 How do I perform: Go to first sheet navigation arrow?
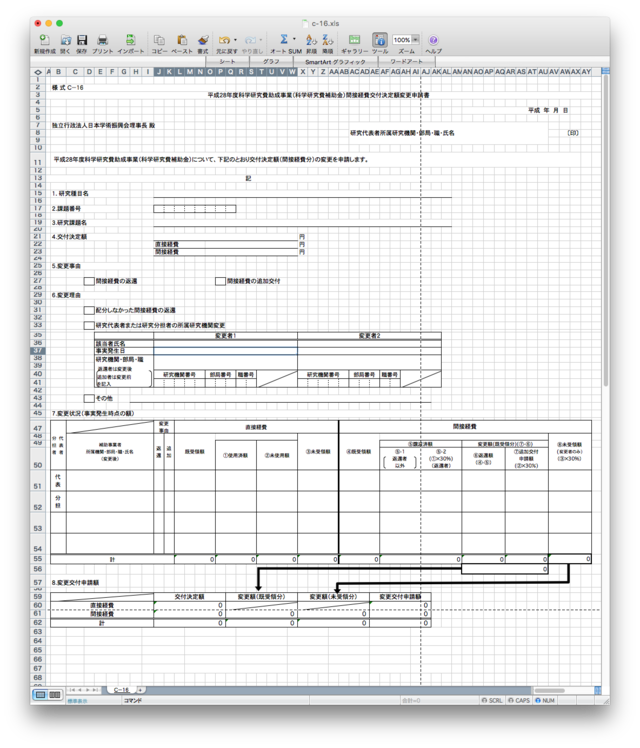[72, 690]
